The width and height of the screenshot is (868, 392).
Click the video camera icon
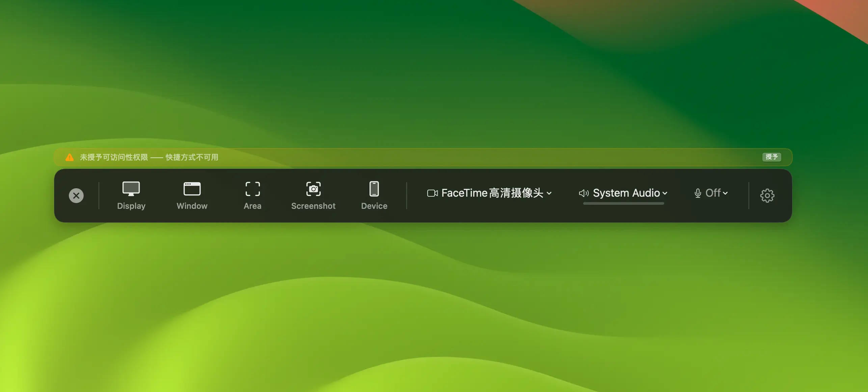click(432, 193)
